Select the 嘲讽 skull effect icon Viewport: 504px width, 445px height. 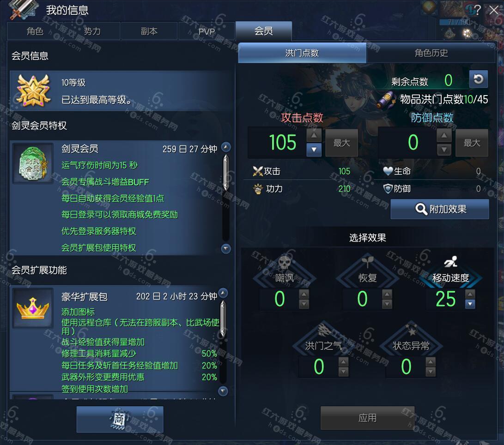[x=285, y=262]
